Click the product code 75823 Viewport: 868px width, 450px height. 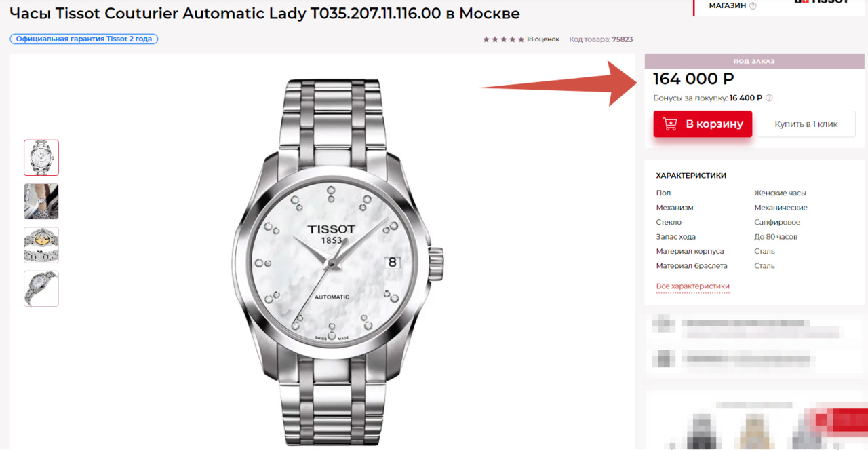coord(622,39)
